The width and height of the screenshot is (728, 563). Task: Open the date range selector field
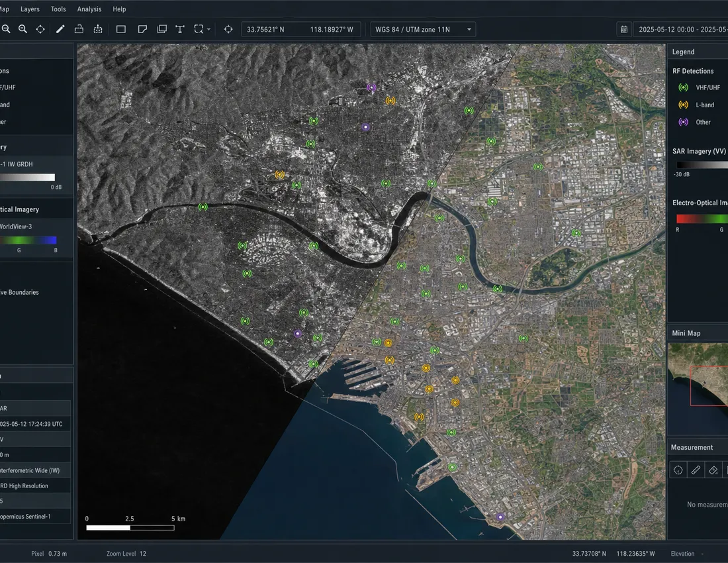680,29
